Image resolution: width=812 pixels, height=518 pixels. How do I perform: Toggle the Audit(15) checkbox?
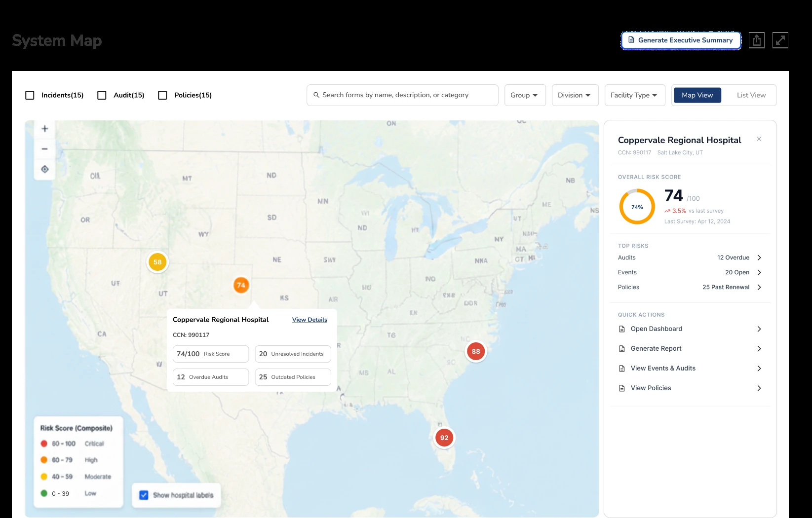coord(102,95)
